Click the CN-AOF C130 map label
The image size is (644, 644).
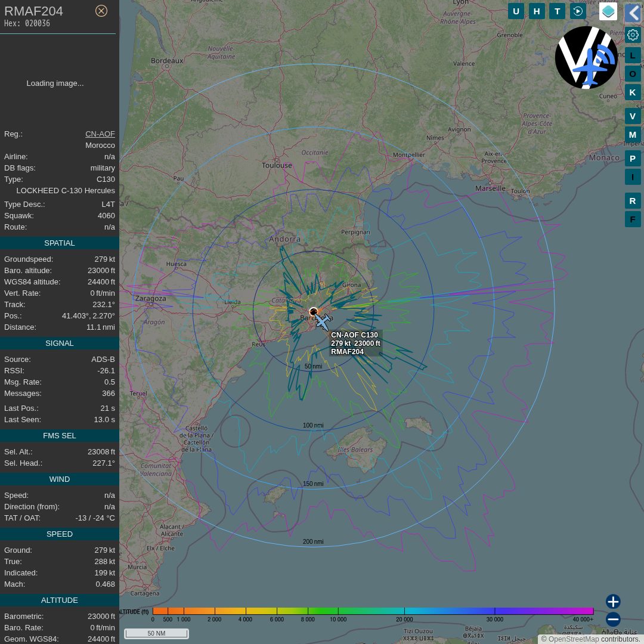pos(355,343)
